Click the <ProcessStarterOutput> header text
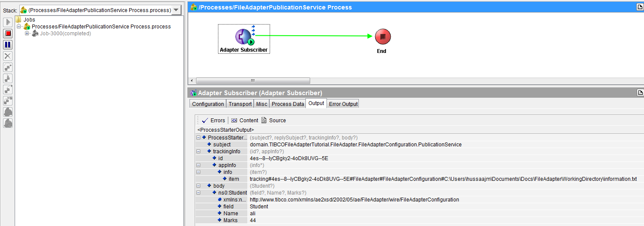644x226 pixels. click(226, 130)
